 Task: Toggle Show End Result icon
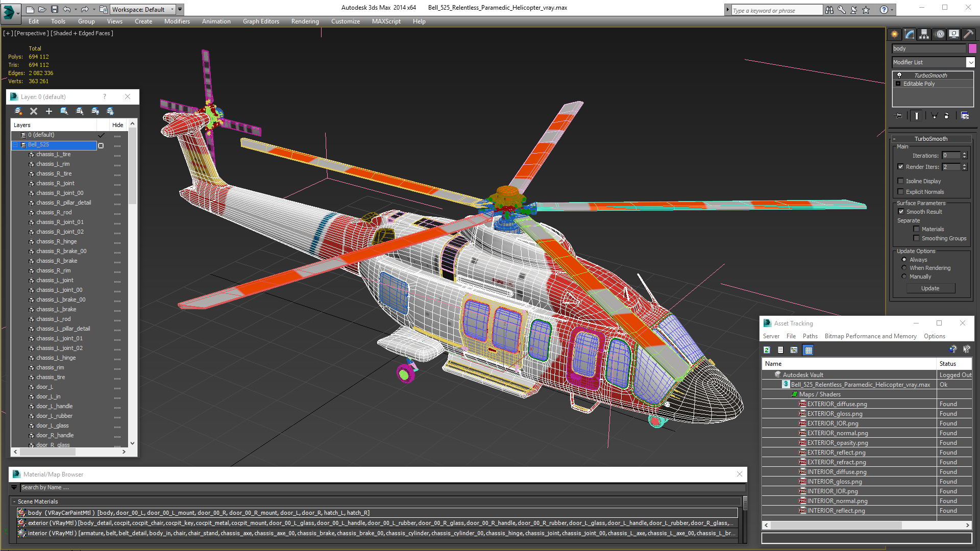[x=917, y=116]
